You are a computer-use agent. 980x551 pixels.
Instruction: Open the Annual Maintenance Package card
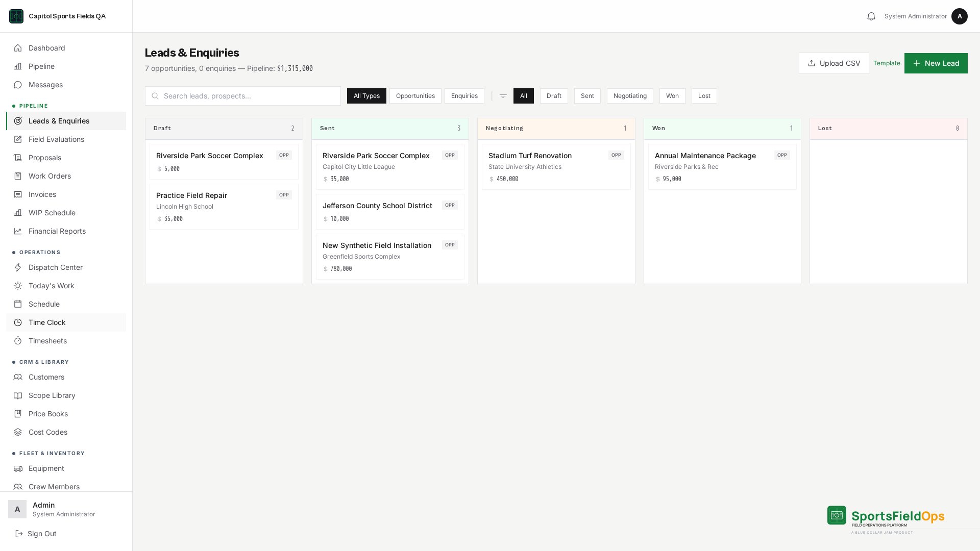[722, 167]
